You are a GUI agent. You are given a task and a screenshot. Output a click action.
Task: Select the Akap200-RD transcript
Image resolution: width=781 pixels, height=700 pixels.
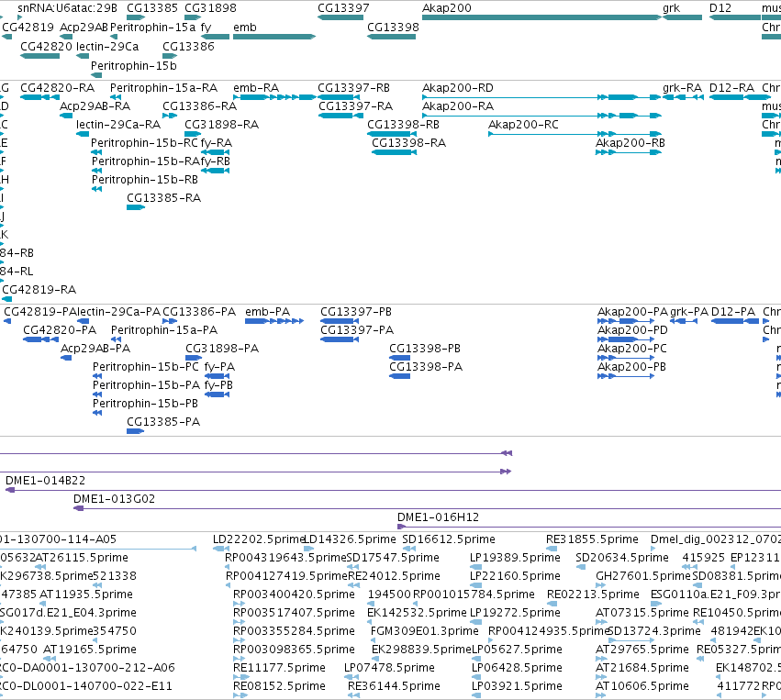click(541, 97)
